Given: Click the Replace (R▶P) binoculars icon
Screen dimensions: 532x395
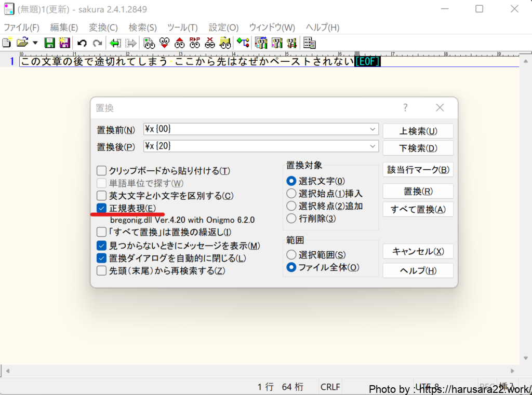Looking at the screenshot, I should tap(195, 43).
